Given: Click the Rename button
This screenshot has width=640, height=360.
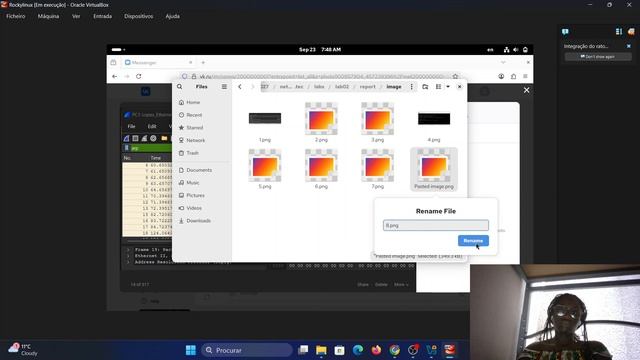Looking at the screenshot, I should click(x=473, y=240).
